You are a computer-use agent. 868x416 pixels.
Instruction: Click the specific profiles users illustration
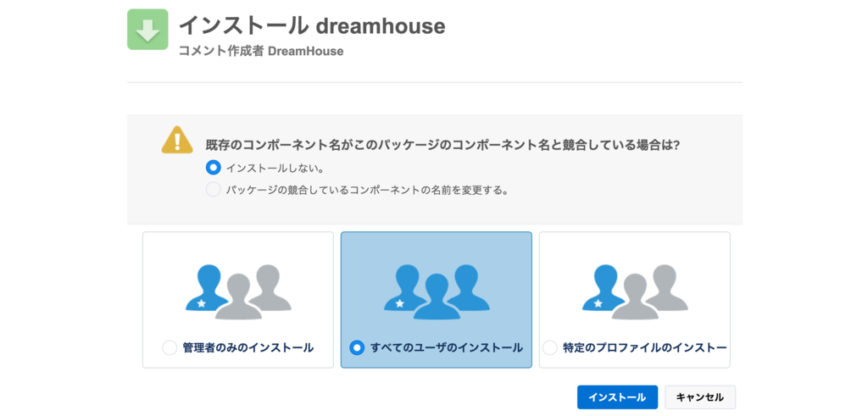point(635,291)
